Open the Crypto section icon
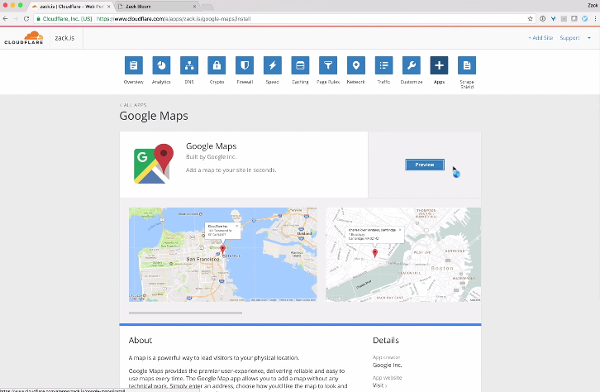600x392 pixels. [x=217, y=65]
